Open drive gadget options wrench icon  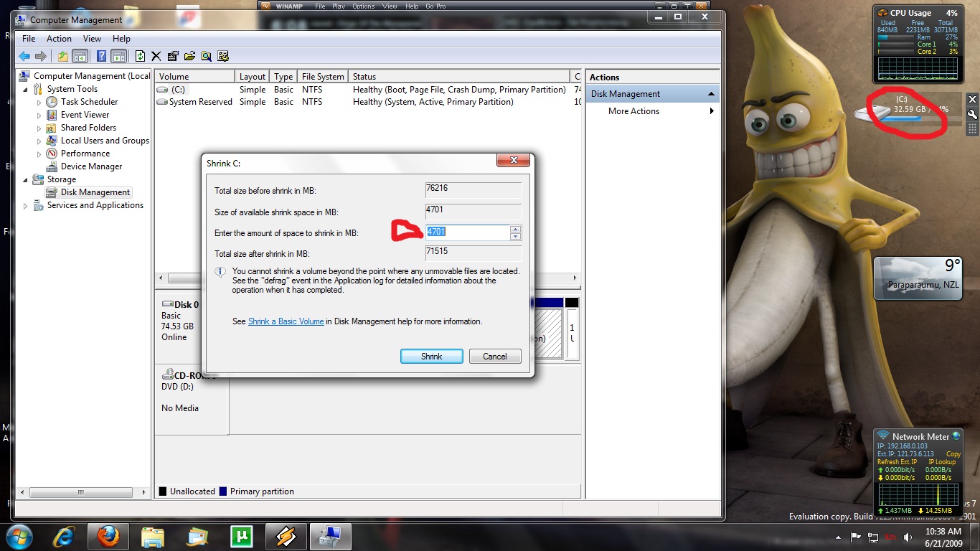pyautogui.click(x=972, y=115)
